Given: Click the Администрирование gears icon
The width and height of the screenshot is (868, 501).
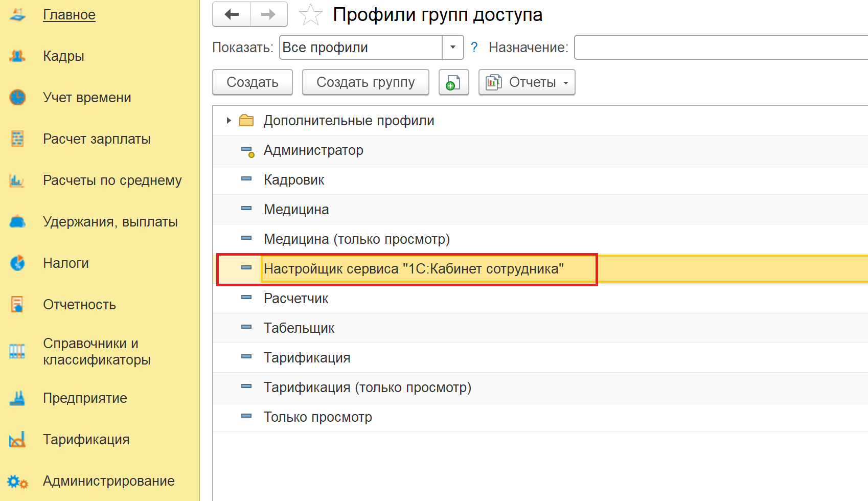Looking at the screenshot, I should pyautogui.click(x=17, y=482).
